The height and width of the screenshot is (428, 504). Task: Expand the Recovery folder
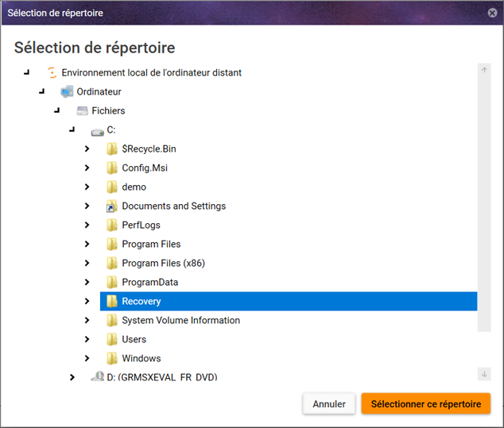pos(87,301)
